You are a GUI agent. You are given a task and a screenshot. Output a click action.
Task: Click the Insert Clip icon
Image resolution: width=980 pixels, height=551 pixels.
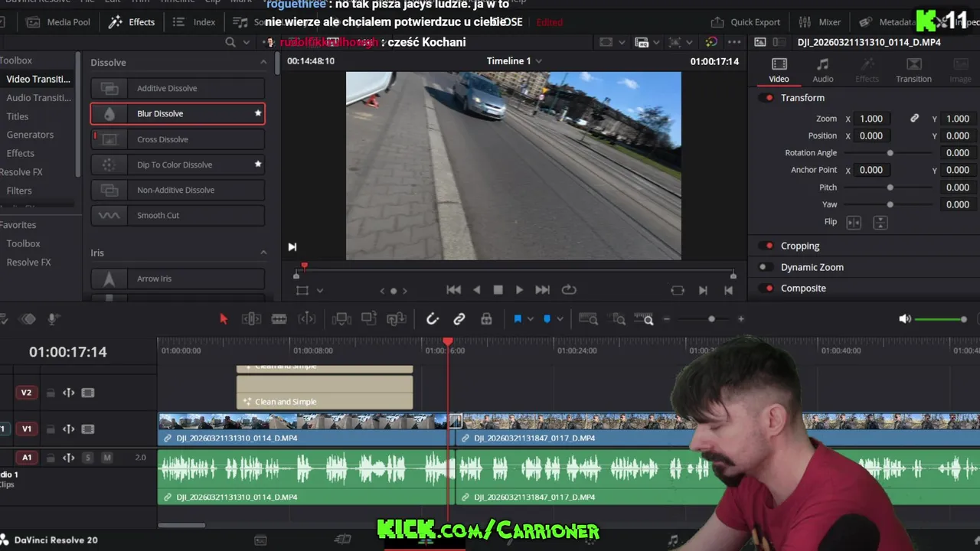pyautogui.click(x=341, y=319)
